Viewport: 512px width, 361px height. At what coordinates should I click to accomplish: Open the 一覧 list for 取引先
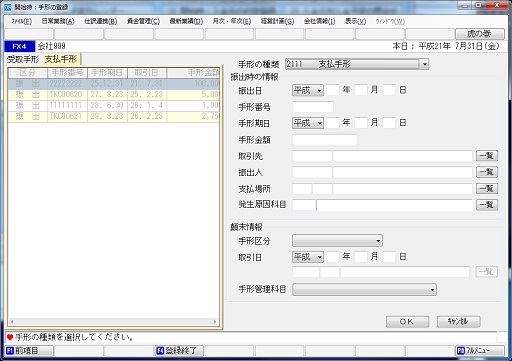click(x=487, y=156)
